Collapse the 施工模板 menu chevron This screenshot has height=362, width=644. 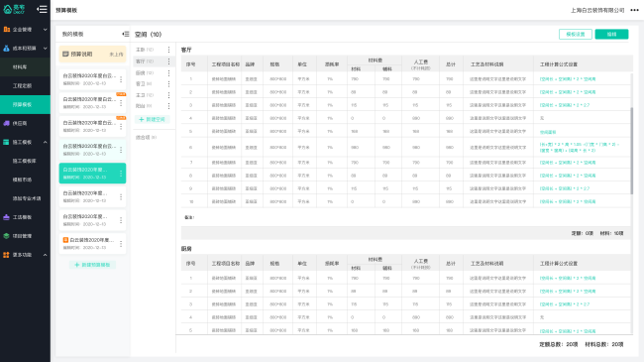tap(46, 142)
